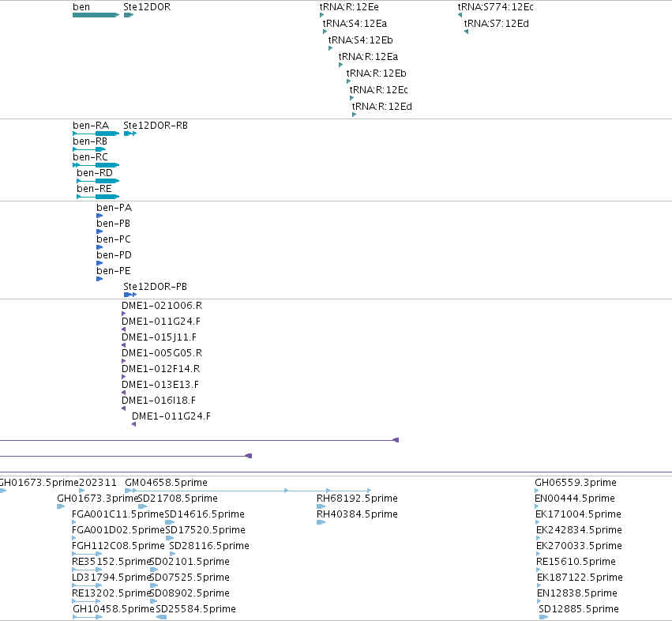Select the GH01673.5prime202311 label
672x621 pixels.
(58, 483)
